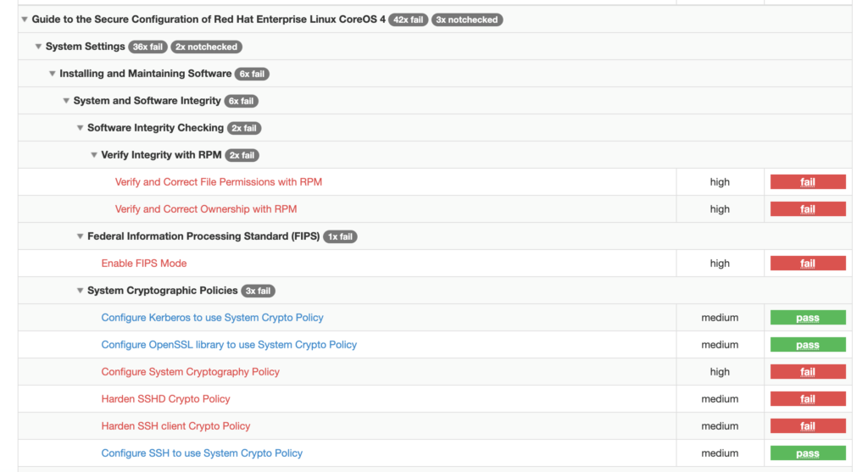Open Configure SSH to use System Crypto Policy
The width and height of the screenshot is (868, 472).
coord(202,453)
